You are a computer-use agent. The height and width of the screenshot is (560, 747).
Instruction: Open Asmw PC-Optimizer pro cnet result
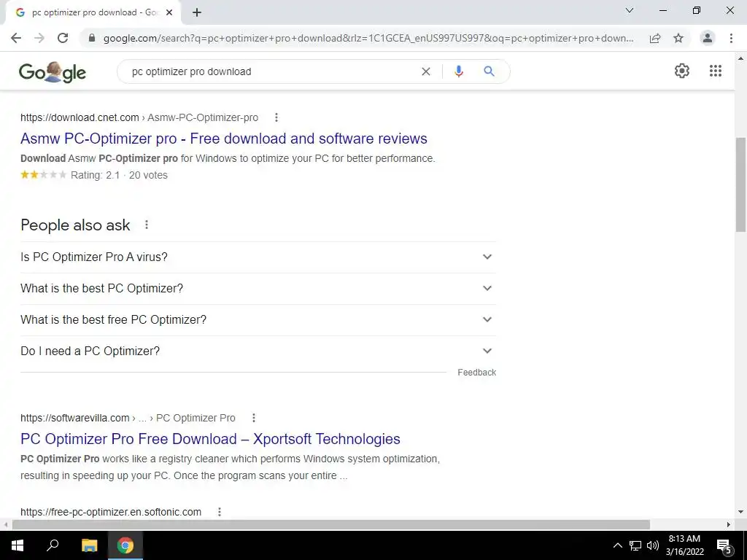click(x=224, y=139)
